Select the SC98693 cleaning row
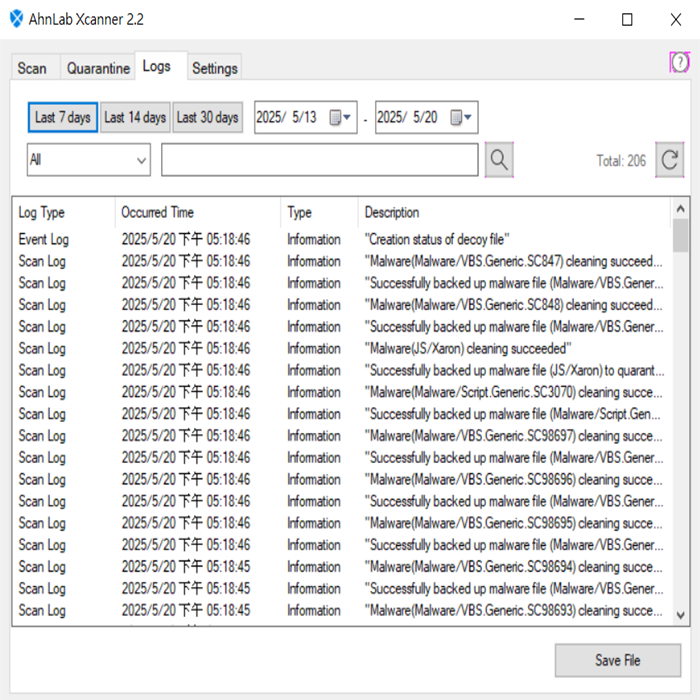 click(342, 611)
